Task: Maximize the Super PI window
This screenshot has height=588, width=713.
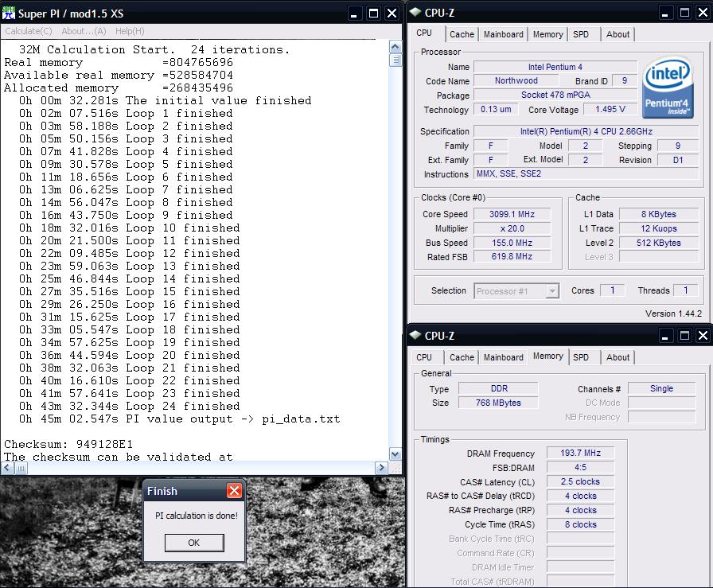Action: tap(373, 14)
